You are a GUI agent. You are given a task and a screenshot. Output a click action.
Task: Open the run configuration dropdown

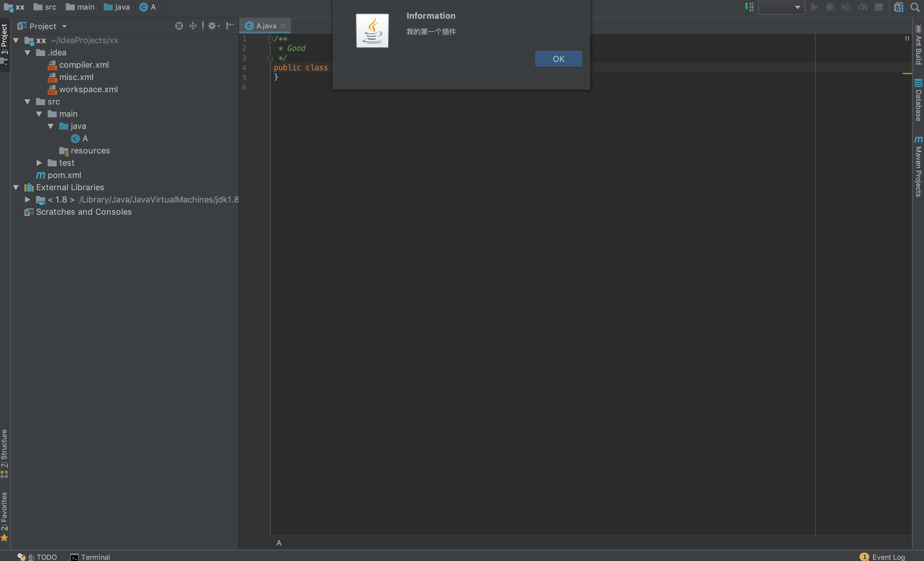(x=782, y=7)
